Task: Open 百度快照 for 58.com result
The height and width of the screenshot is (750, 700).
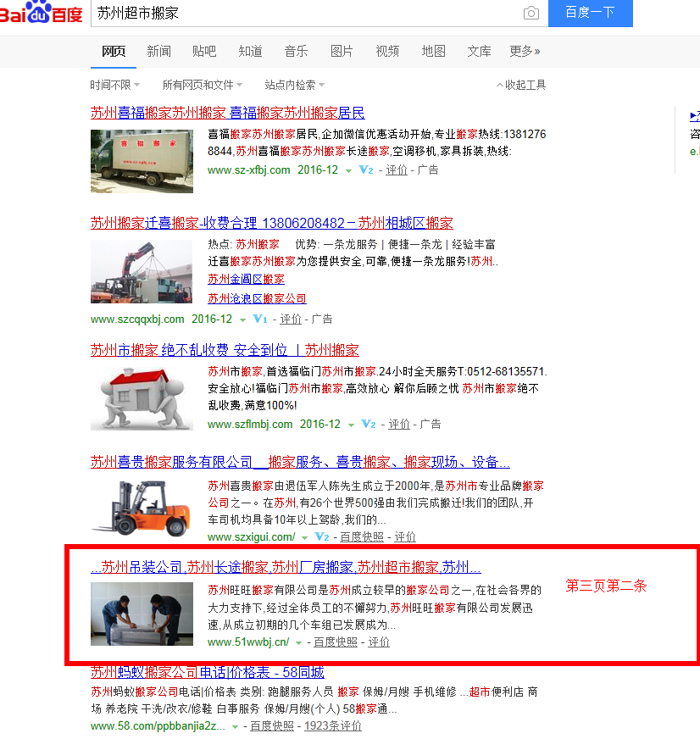Action: [x=272, y=726]
